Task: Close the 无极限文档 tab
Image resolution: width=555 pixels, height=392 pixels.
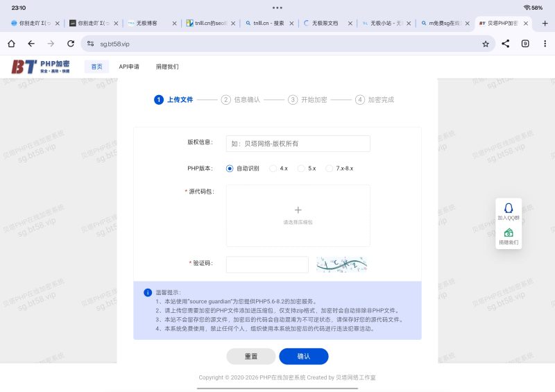Action: [x=350, y=24]
